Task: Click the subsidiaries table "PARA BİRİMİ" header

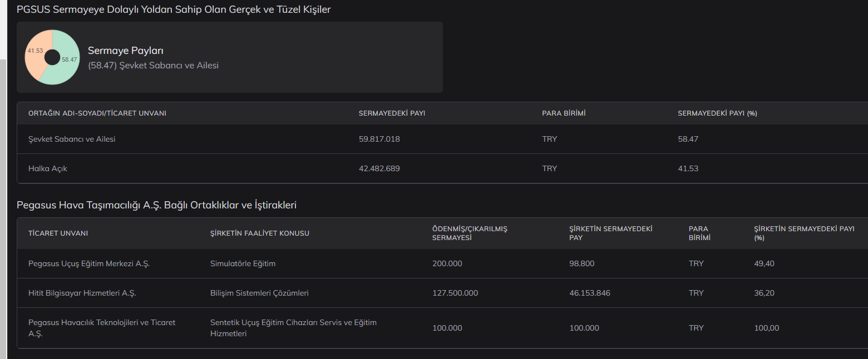Action: (700, 233)
